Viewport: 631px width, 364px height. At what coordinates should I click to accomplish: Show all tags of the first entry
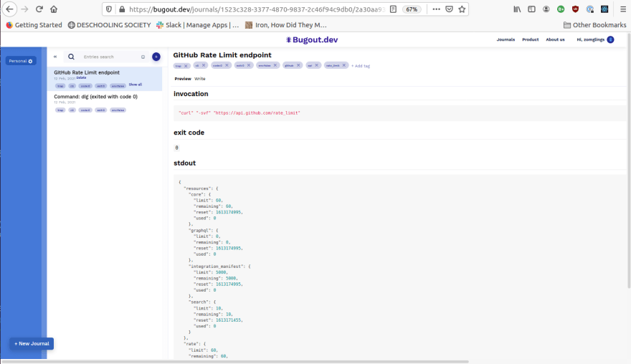(x=136, y=85)
